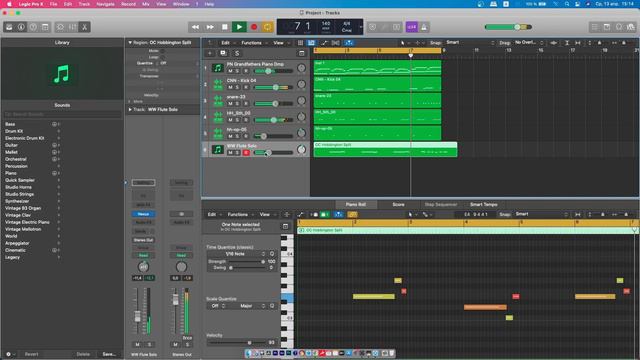Click Save button at Library bottom

[x=109, y=354]
